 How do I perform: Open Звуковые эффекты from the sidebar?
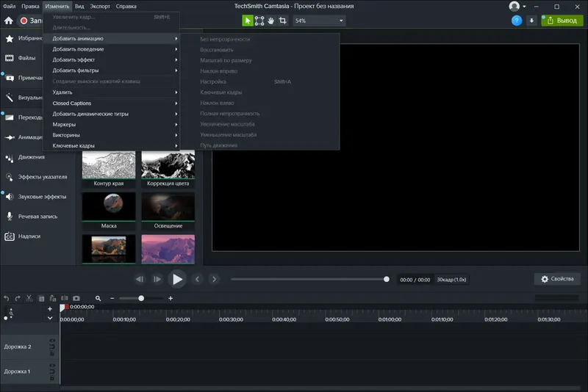point(42,197)
